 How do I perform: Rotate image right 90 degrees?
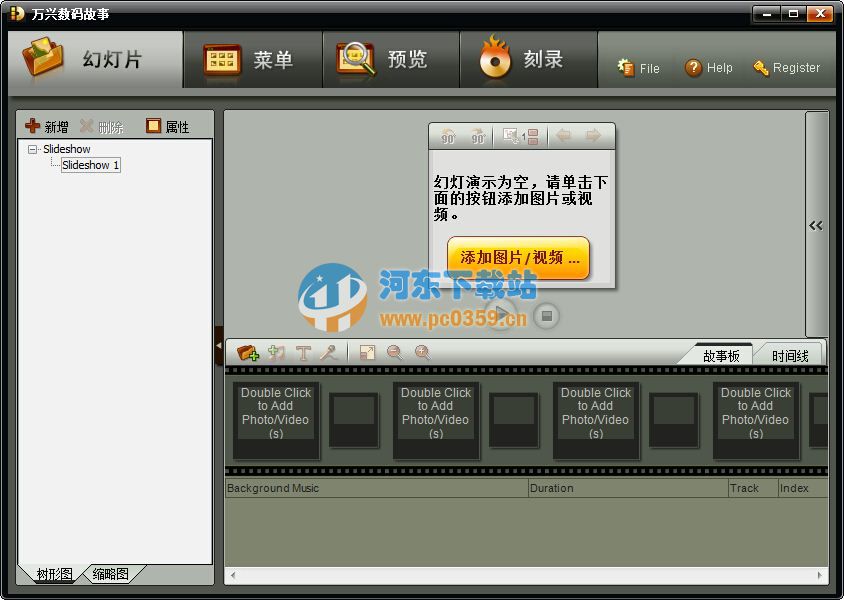point(478,135)
